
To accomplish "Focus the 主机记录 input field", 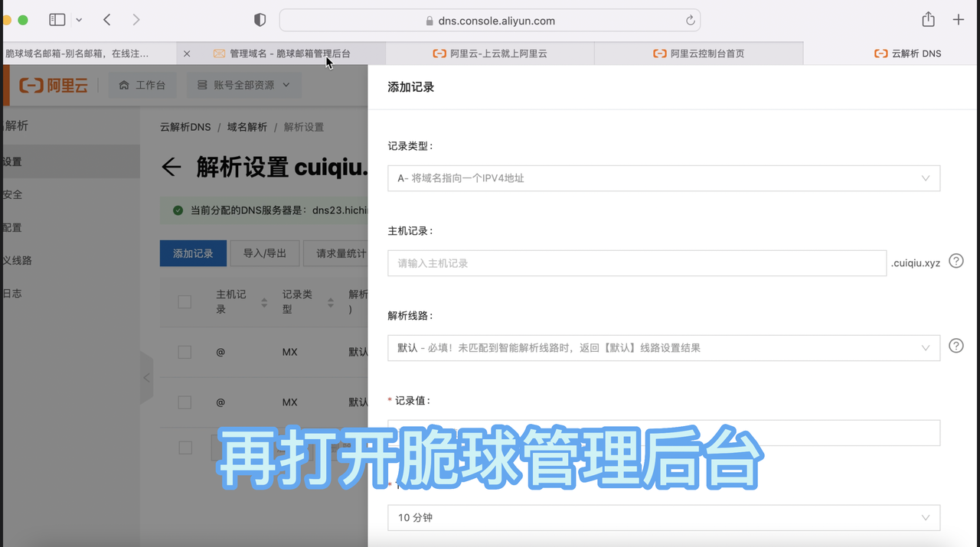I will (x=637, y=263).
